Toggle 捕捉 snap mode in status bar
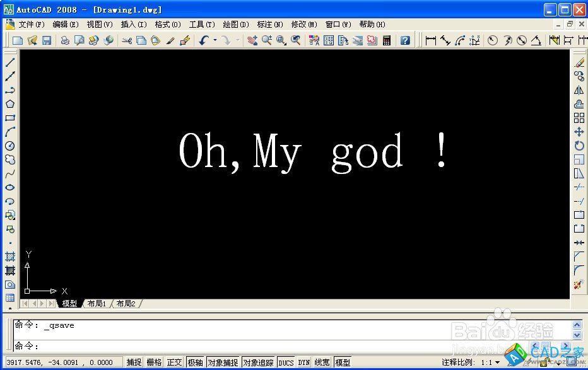 [134, 362]
